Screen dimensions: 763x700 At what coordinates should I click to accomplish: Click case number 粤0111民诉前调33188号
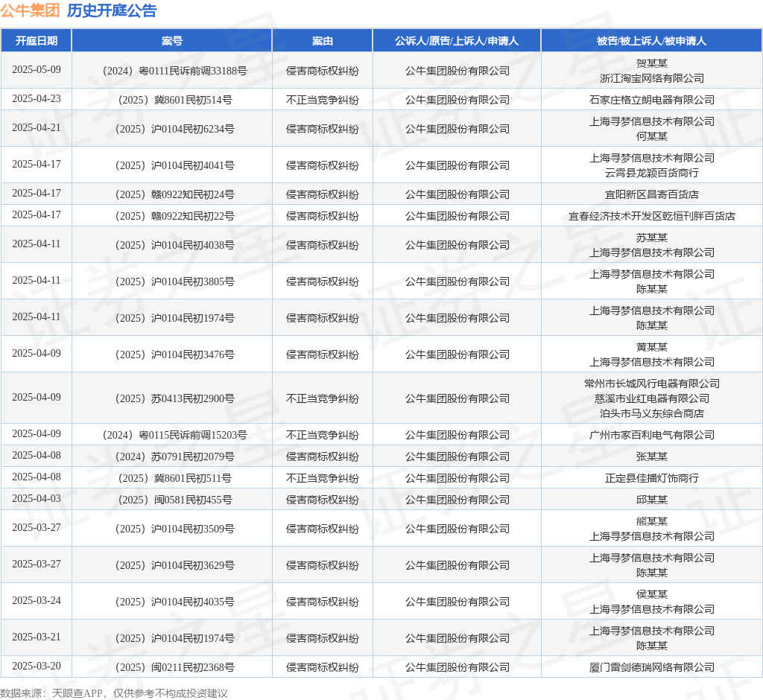[x=174, y=71]
